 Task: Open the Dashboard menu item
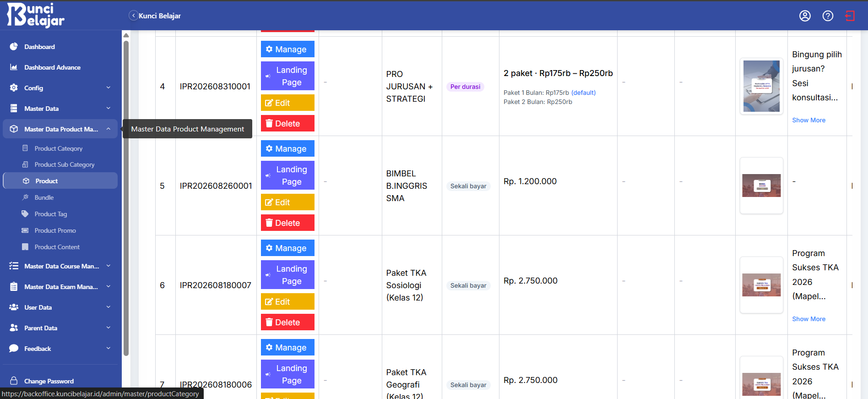click(60, 47)
